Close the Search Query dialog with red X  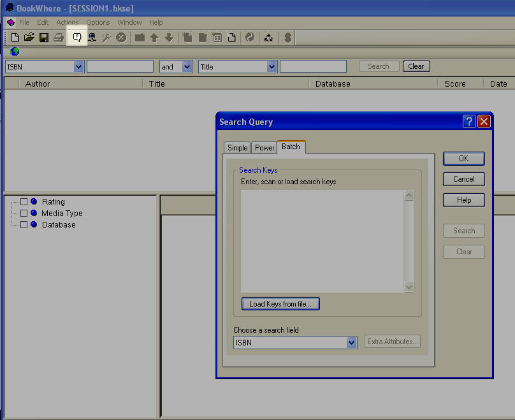click(484, 122)
